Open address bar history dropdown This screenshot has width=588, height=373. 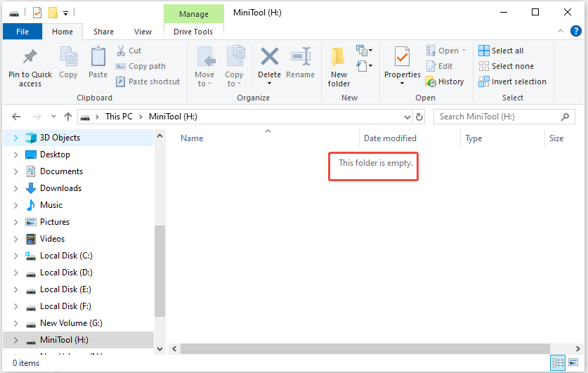click(x=407, y=117)
